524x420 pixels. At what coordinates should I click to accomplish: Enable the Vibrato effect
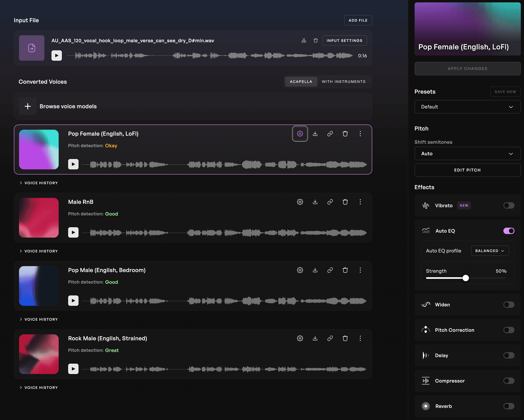509,205
